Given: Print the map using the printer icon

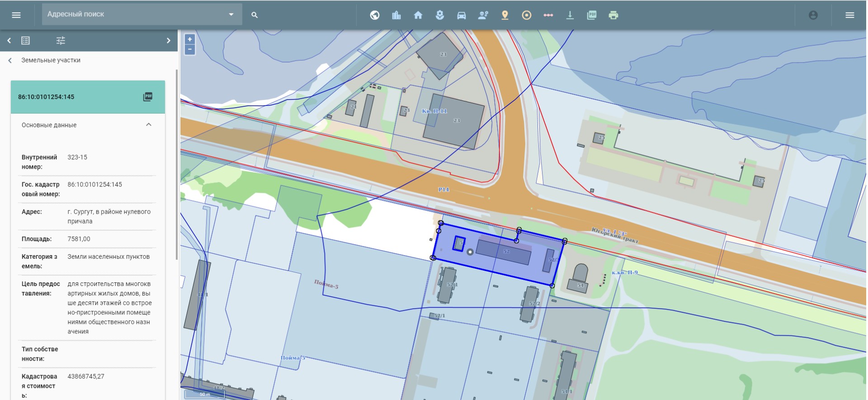Looking at the screenshot, I should click(x=613, y=15).
